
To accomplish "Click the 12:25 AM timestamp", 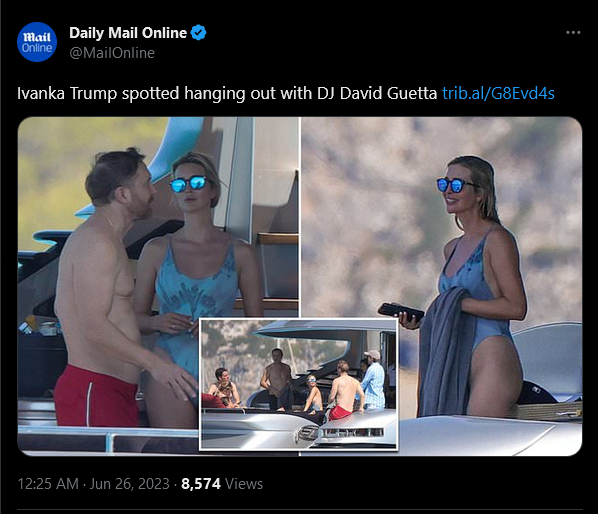I will click(48, 484).
